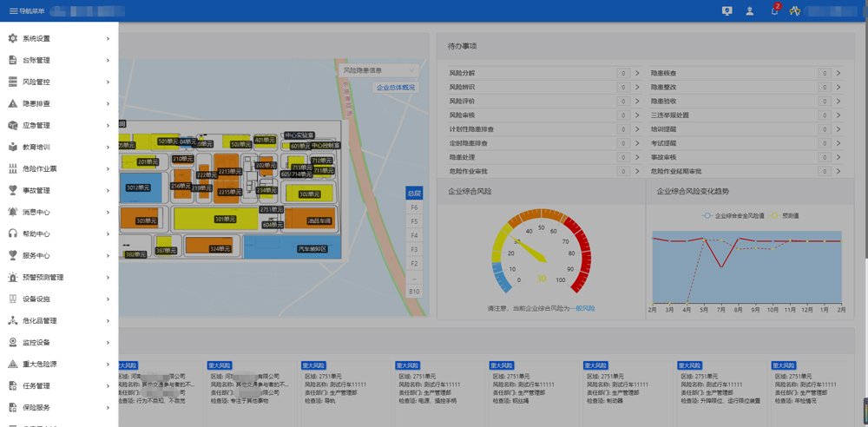Screen dimensions: 868x427
Task: Click the 企业总体概况 button
Action: click(x=395, y=88)
